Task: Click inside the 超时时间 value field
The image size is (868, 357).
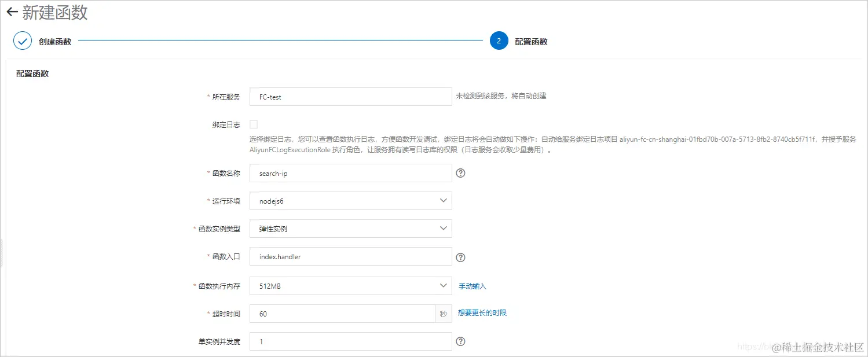Action: (x=342, y=313)
